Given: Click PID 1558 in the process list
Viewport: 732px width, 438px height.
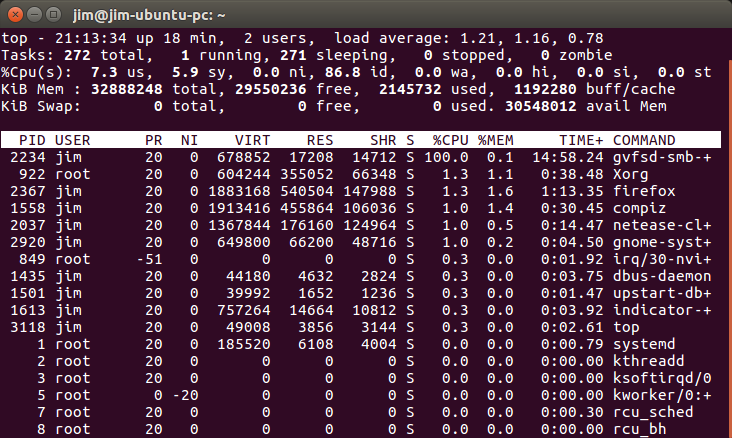Looking at the screenshot, I should [x=28, y=208].
